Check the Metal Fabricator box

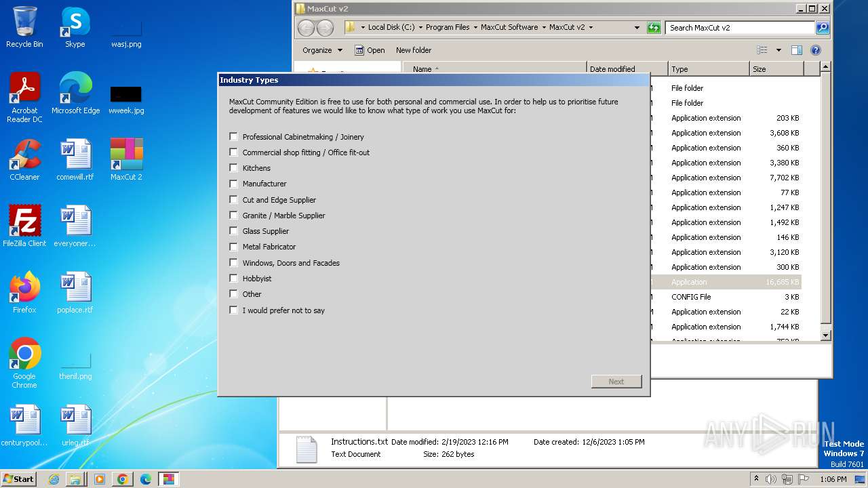233,246
